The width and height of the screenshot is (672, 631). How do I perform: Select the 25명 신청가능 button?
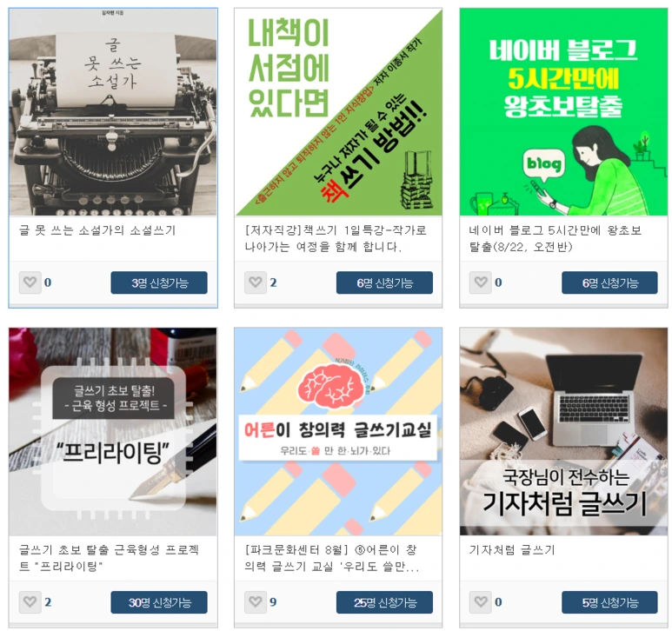tap(384, 602)
